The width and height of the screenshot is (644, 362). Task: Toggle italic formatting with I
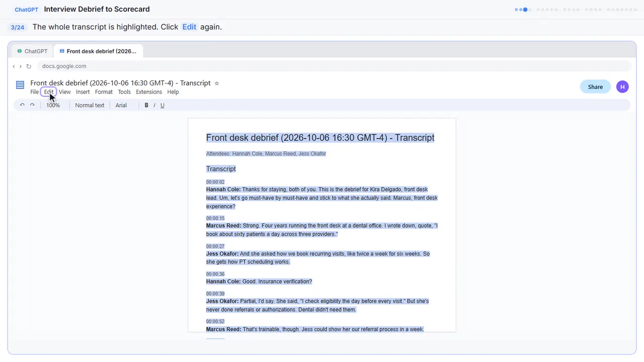click(x=154, y=105)
